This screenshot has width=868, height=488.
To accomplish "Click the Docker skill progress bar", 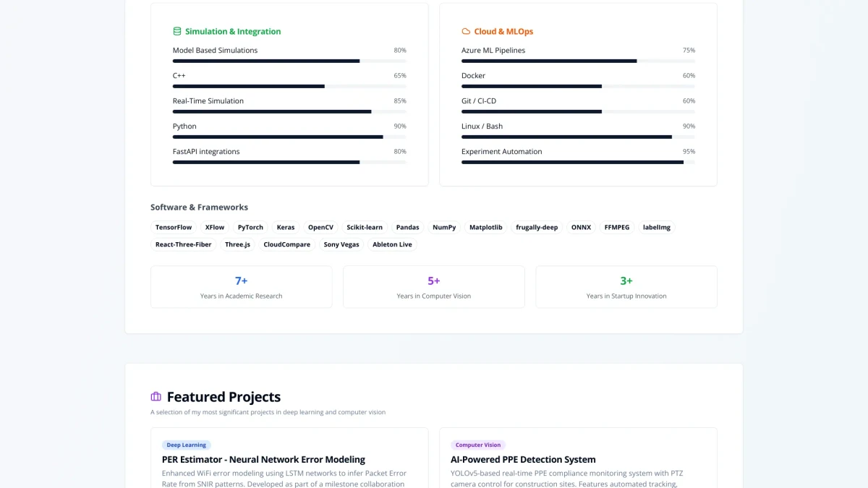I will tap(578, 86).
